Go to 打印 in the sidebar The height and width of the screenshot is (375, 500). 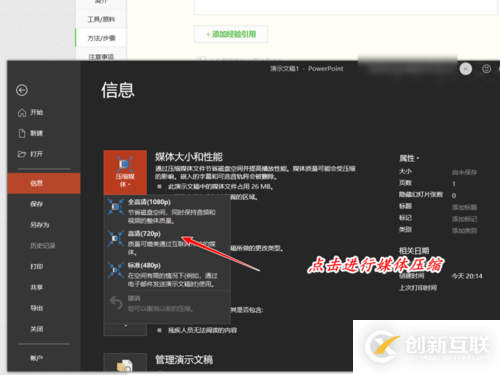(x=36, y=266)
